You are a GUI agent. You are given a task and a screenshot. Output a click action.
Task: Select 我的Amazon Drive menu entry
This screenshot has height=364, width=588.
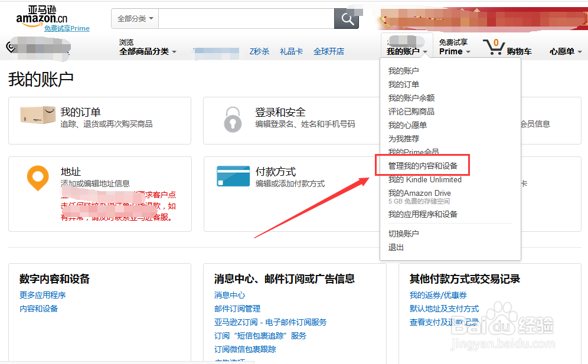[420, 193]
